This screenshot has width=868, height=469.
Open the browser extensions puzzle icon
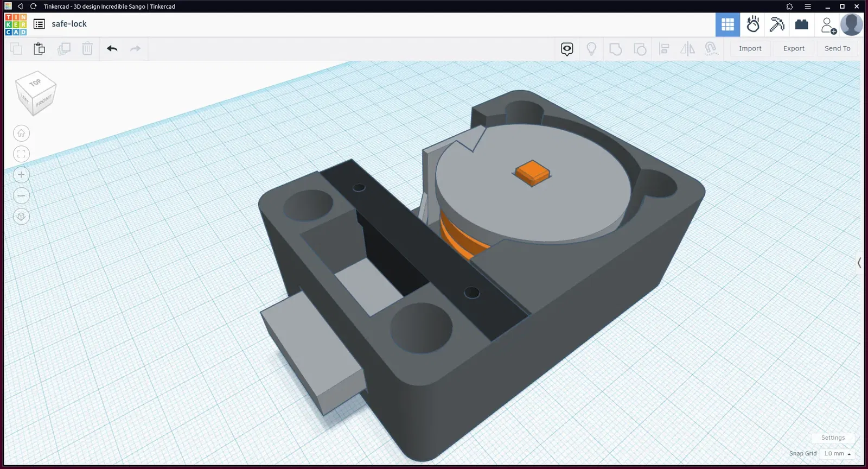789,7
